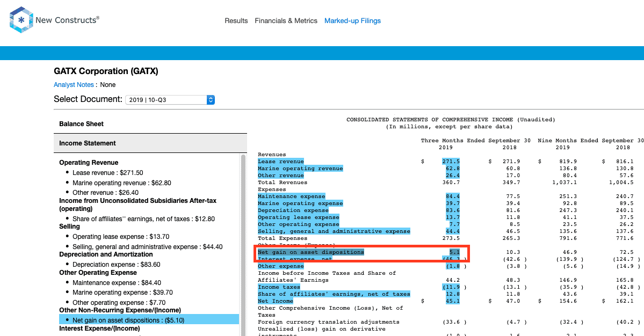644x336 pixels.
Task: Click highlighted value 5.1 in filing
Action: (x=454, y=252)
